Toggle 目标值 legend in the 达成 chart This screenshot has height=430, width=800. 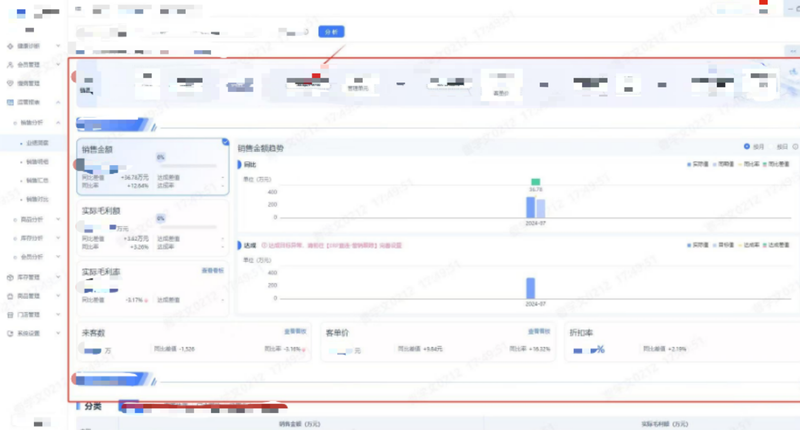[723, 245]
